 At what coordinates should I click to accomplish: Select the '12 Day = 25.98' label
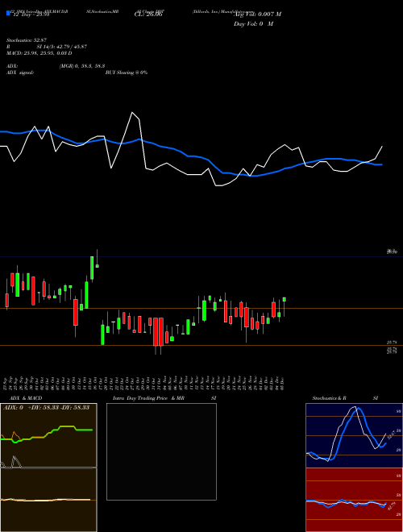pos(31,15)
